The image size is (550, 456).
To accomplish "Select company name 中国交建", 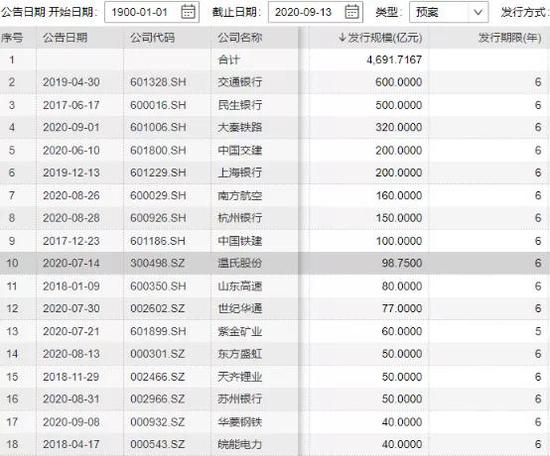I will point(240,150).
